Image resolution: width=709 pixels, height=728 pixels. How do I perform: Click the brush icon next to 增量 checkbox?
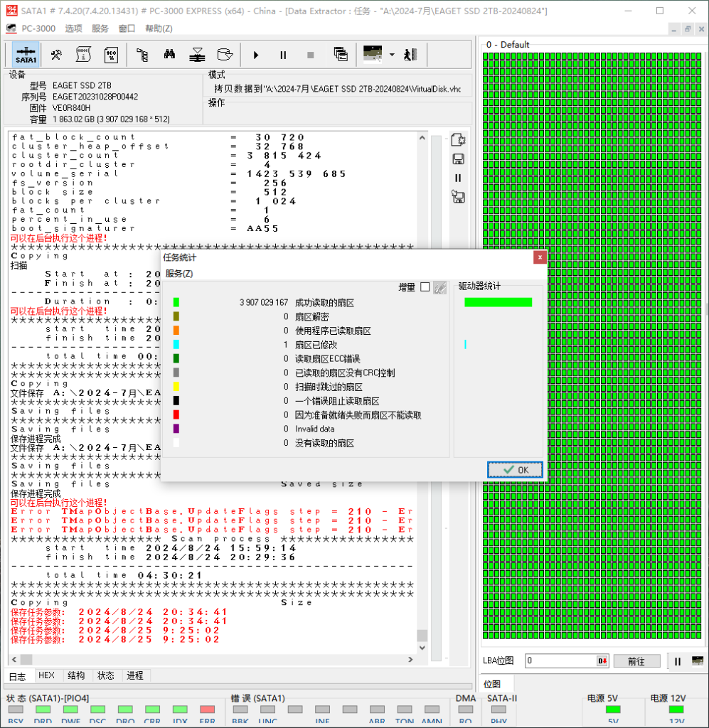(439, 287)
